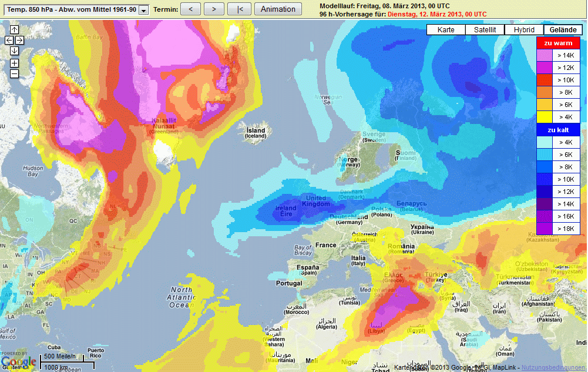Click the 'Puerto Rico' map label
588x372 pixels.
click(96, 353)
